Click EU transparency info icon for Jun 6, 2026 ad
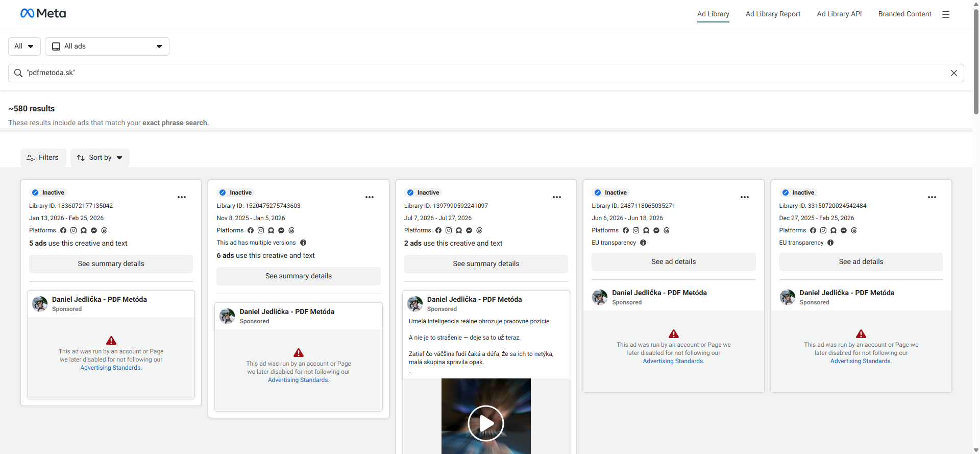The width and height of the screenshot is (980, 454). pyautogui.click(x=643, y=243)
